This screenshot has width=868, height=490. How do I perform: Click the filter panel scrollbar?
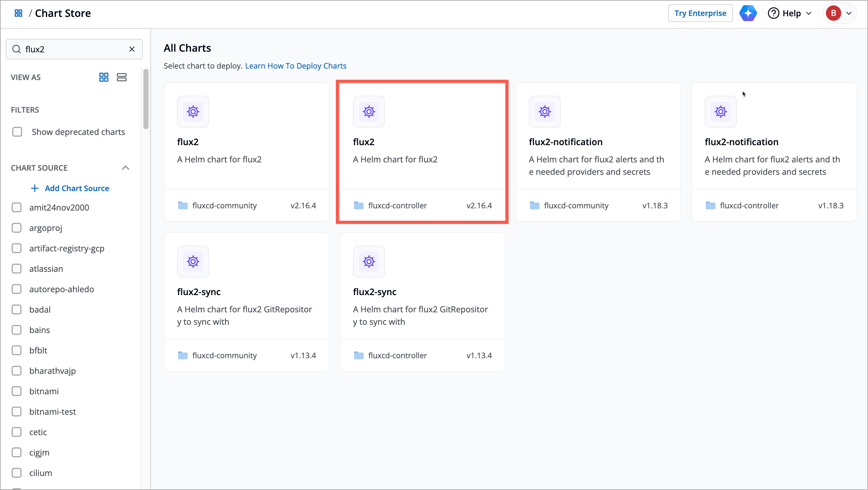[146, 99]
